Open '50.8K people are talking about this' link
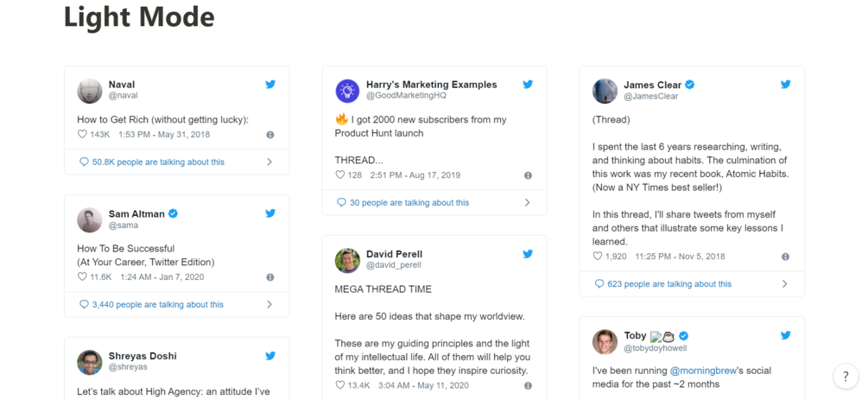Image resolution: width=868 pixels, height=400 pixels. point(152,162)
